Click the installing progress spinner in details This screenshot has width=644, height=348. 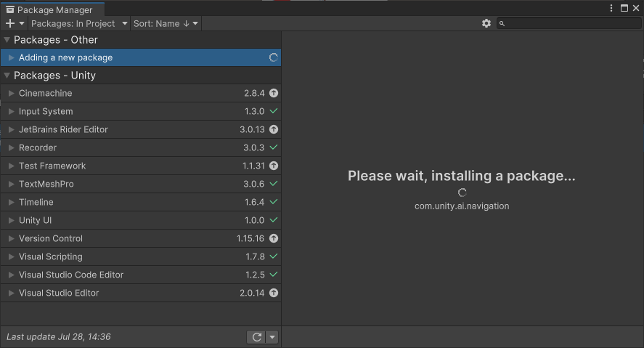[x=462, y=193]
